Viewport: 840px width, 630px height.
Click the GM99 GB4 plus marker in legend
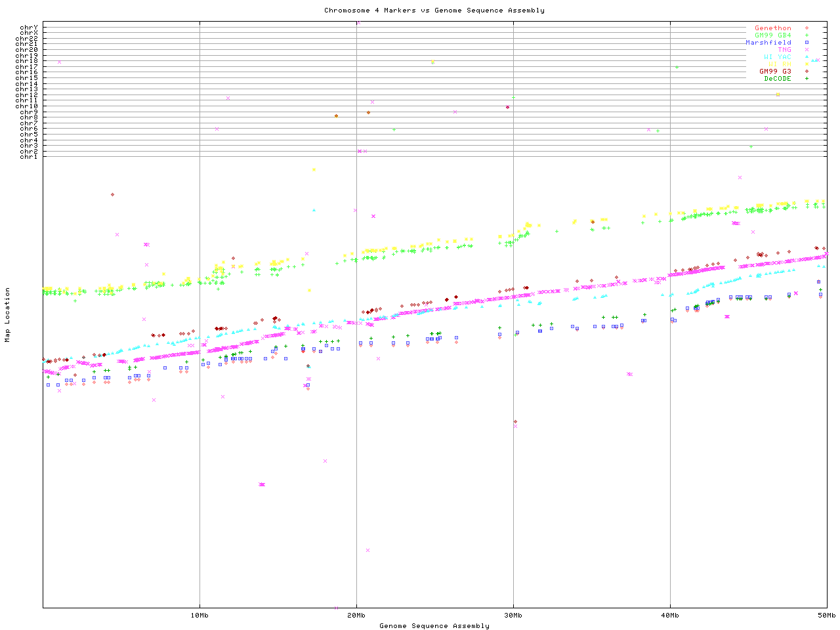(x=807, y=35)
